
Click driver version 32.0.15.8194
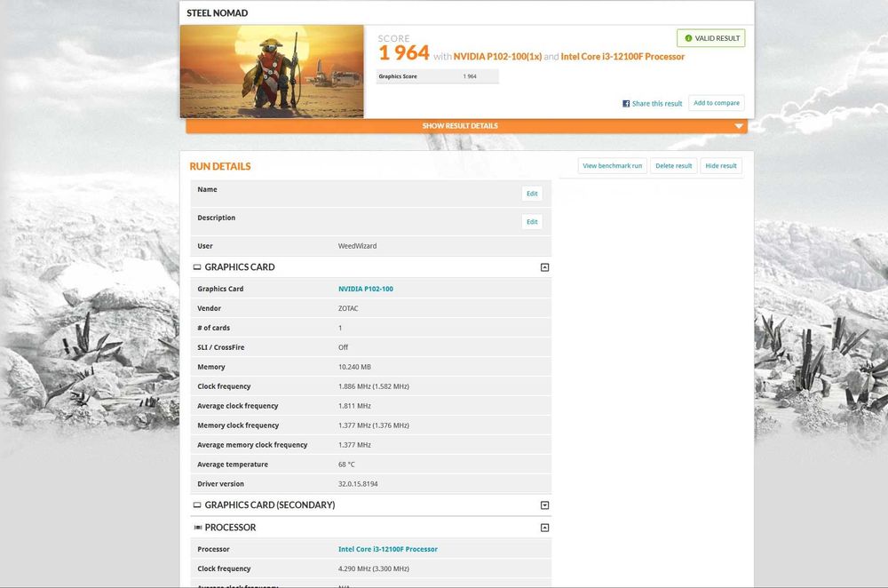coord(358,484)
